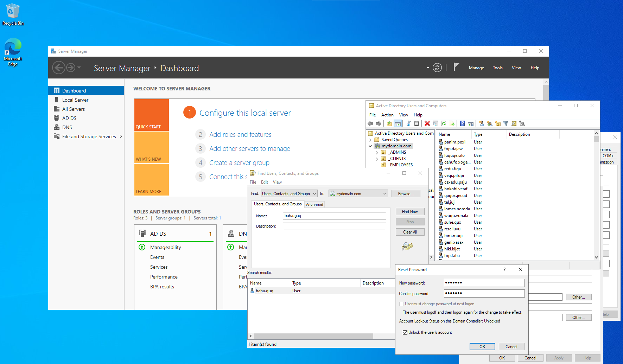Select user panim.poxi in ADUC list

[x=454, y=142]
